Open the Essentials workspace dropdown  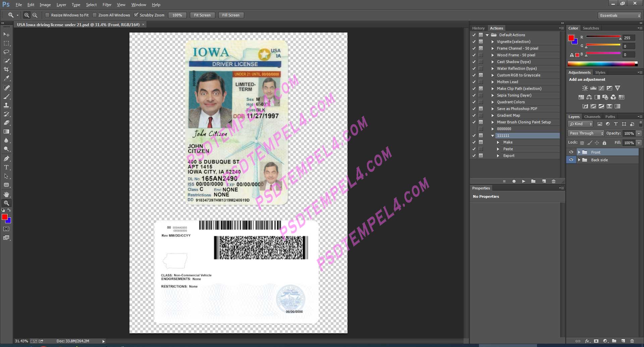click(619, 15)
